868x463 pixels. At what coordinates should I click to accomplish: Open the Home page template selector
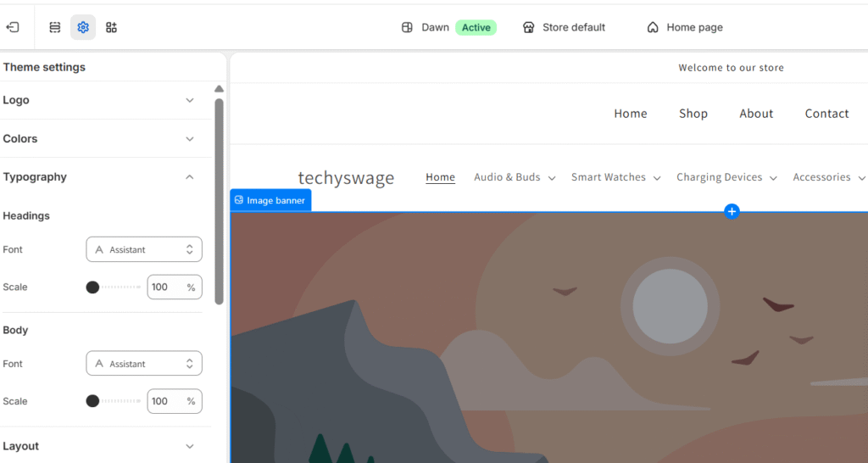(x=685, y=27)
